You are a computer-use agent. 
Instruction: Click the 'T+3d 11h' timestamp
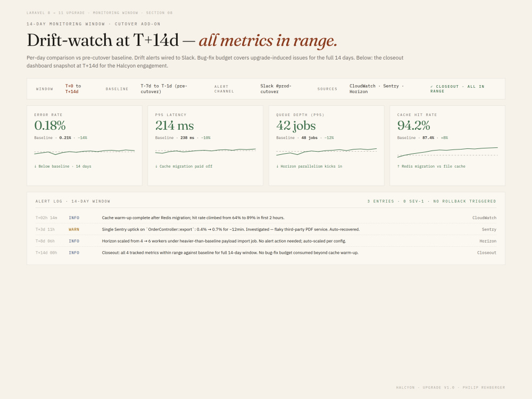pyautogui.click(x=45, y=229)
